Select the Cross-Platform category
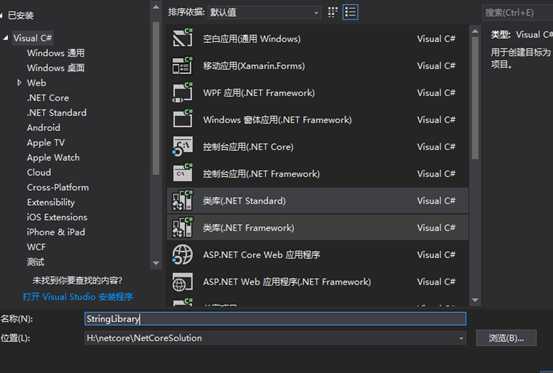The height and width of the screenshot is (373, 553). [58, 187]
